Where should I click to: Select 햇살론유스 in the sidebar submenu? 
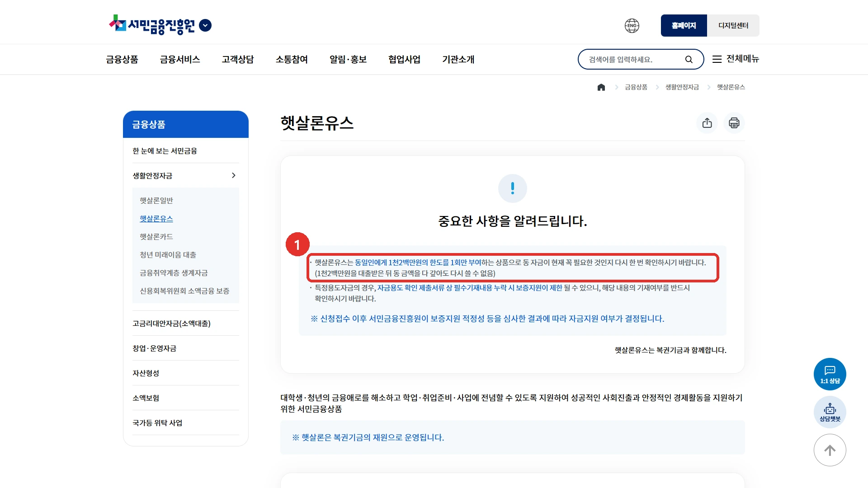click(x=156, y=218)
